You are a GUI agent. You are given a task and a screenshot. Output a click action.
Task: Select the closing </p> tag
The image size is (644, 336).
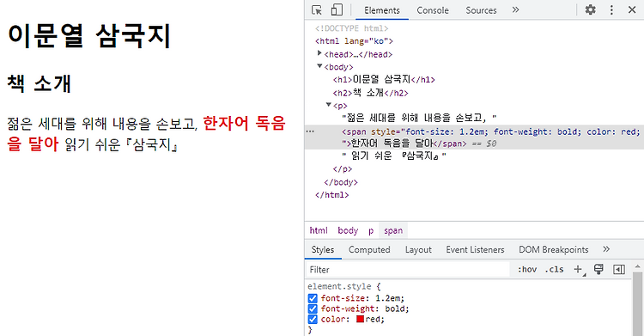click(343, 169)
